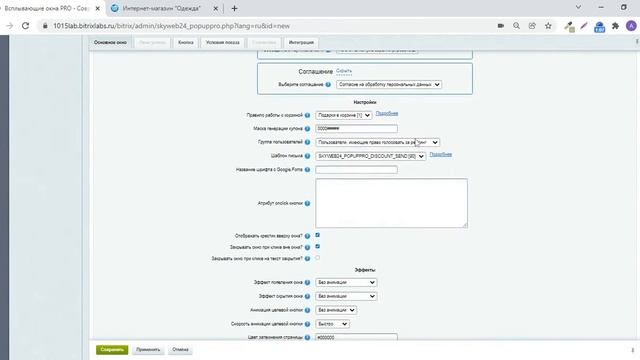Viewport: 640px width, 360px height.
Task: Toggle Отображать крестик вверху окна checkbox
Action: [x=318, y=235]
